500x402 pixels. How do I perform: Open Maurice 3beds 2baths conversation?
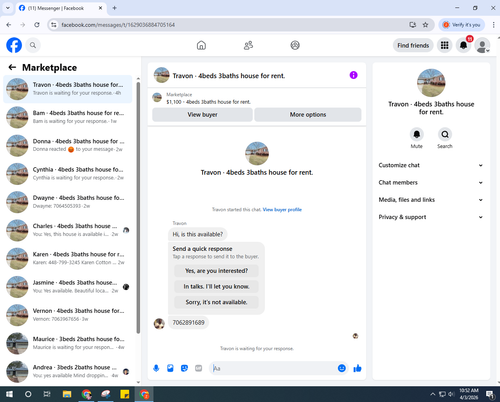coord(68,343)
